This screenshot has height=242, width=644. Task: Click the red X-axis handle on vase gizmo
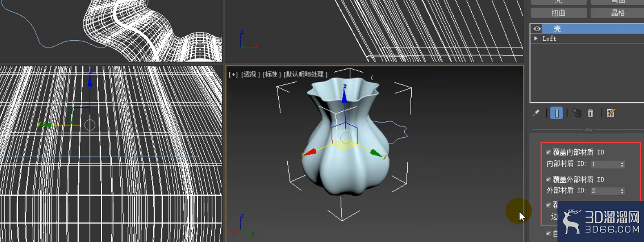309,153
